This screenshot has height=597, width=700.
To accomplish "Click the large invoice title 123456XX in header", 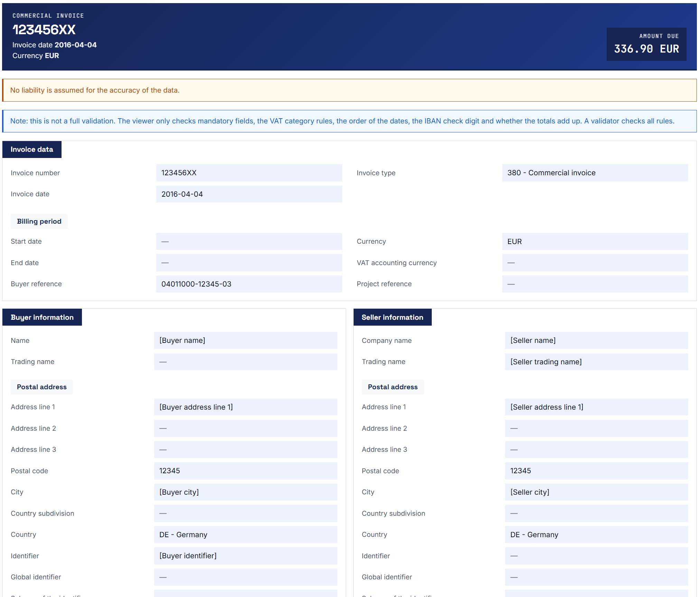I will click(44, 30).
